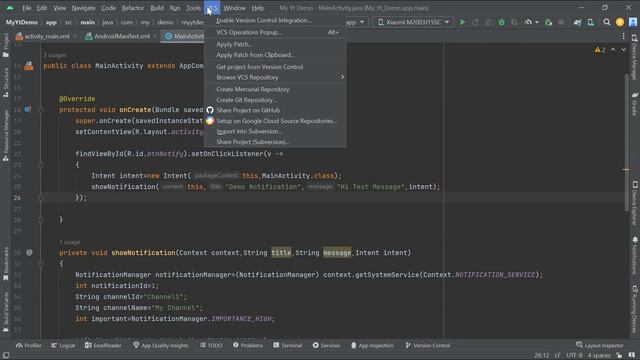The image size is (640, 360).
Task: Click the Profile app gauge icon
Action: tap(528, 22)
